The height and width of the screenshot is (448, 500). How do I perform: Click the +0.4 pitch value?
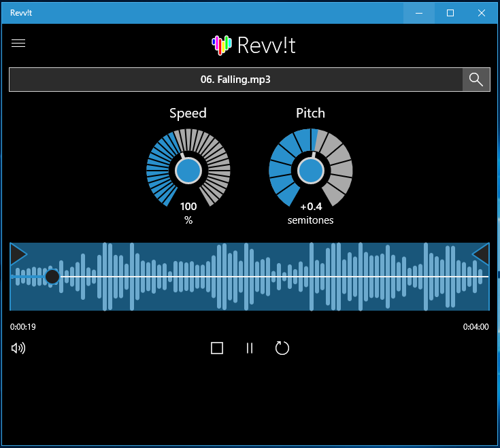[x=312, y=207]
